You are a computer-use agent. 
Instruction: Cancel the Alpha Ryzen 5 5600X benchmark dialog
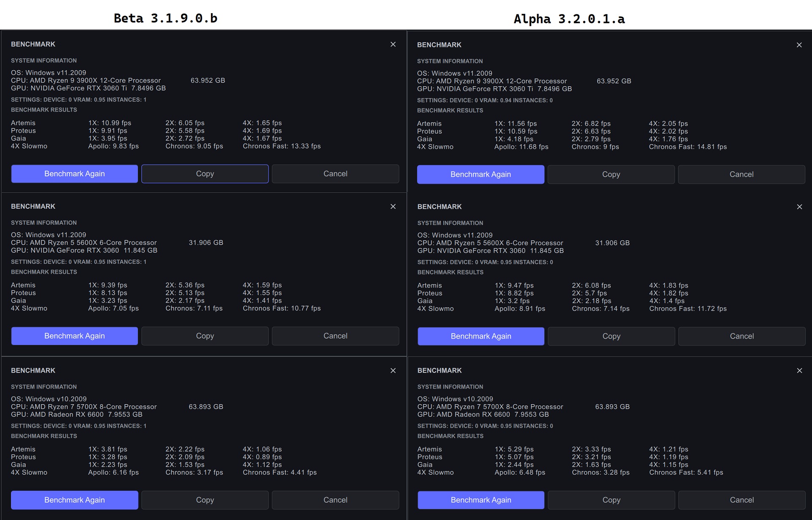coord(741,337)
